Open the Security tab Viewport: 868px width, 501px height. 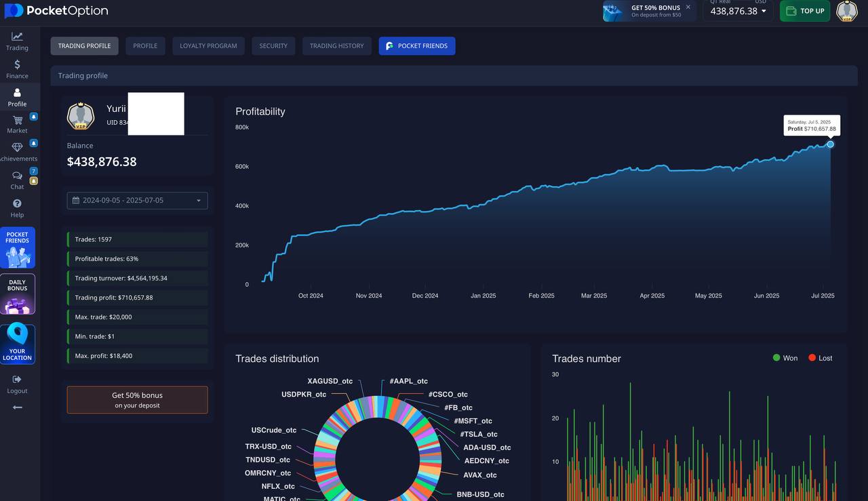coord(273,46)
